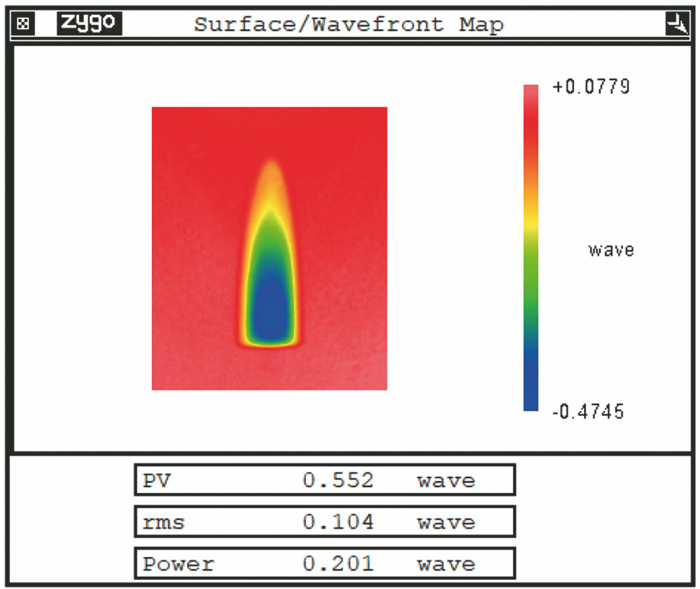
Task: Click the wave unit in the PV row
Action: 446,481
